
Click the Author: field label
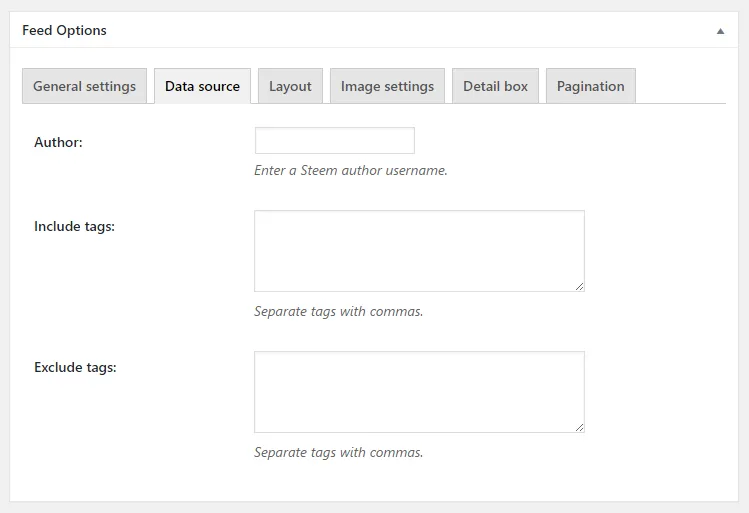pyautogui.click(x=58, y=142)
